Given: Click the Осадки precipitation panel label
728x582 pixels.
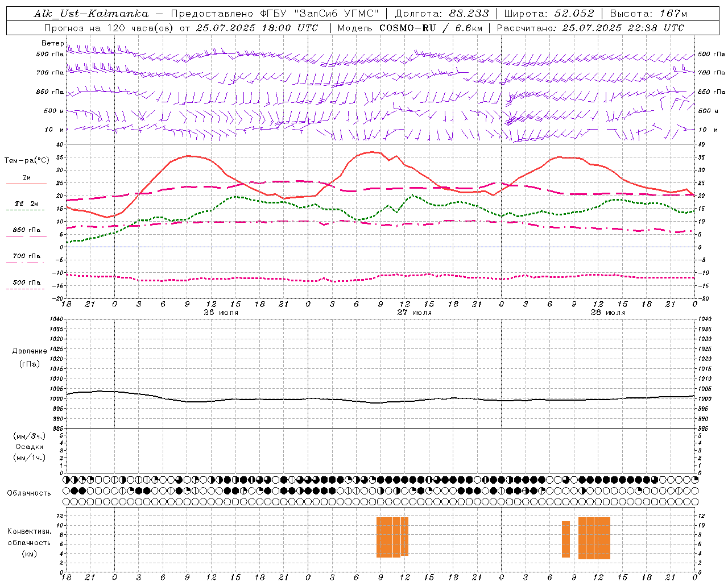Looking at the screenshot, I should point(30,447).
